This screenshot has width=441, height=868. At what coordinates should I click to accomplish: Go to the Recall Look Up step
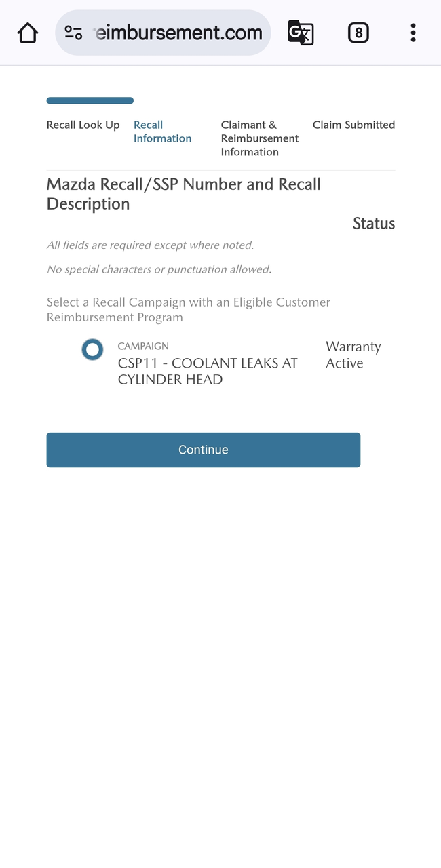coord(83,125)
